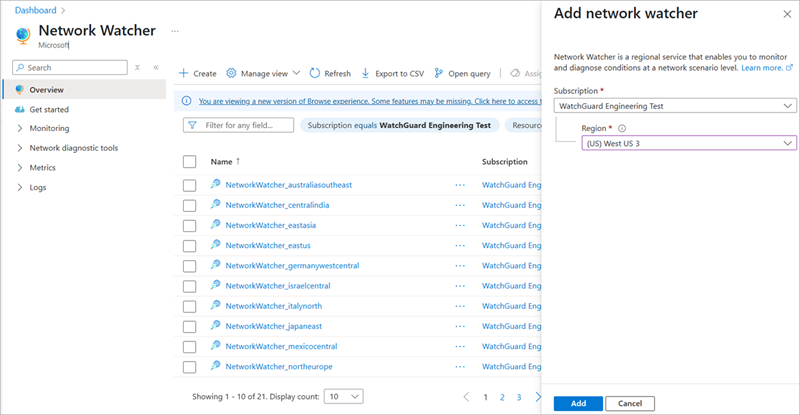Open more options for NetworkWatcher_germanywestcentral
The image size is (800, 415).
460,266
